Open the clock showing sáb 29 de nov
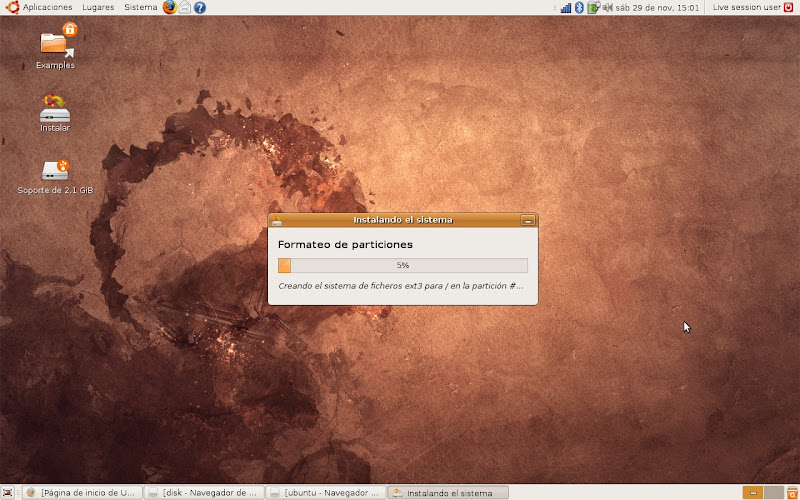Viewport: 800px width, 500px height. click(657, 8)
